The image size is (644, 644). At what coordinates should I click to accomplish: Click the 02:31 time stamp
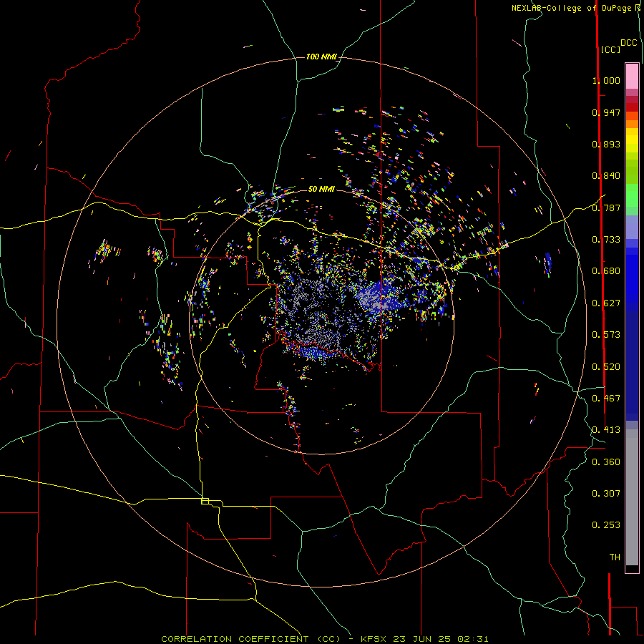473,639
